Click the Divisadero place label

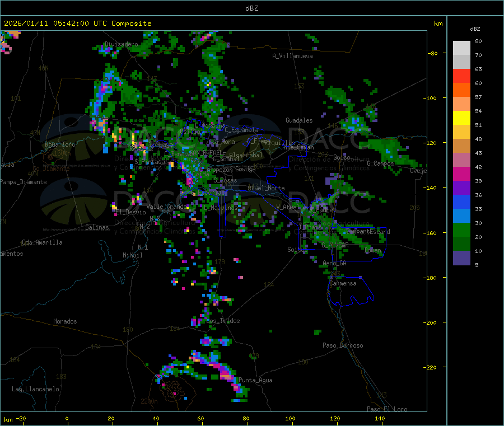coord(121,44)
